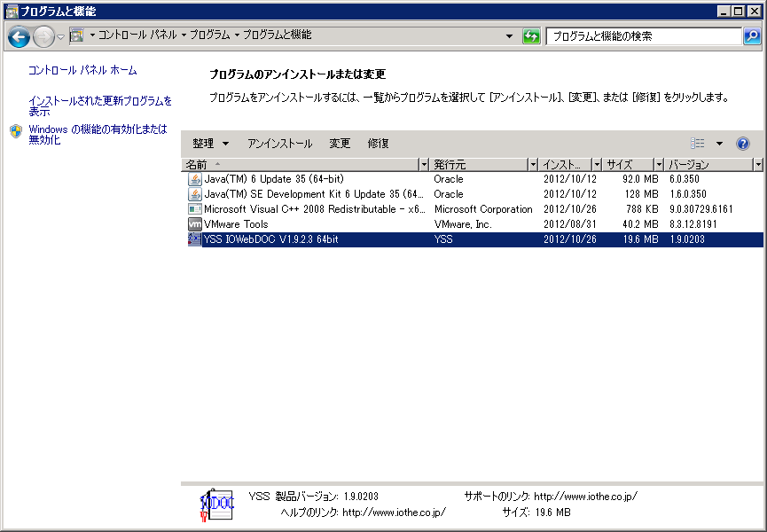Click the 2012/08/31 install date cell
The width and height of the screenshot is (767, 532).
coord(570,224)
